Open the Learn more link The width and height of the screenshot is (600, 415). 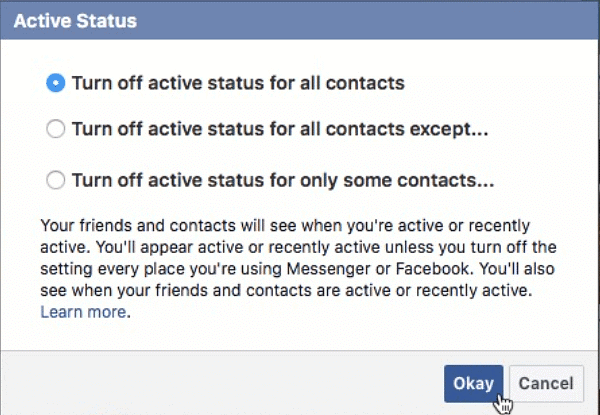[x=83, y=312]
